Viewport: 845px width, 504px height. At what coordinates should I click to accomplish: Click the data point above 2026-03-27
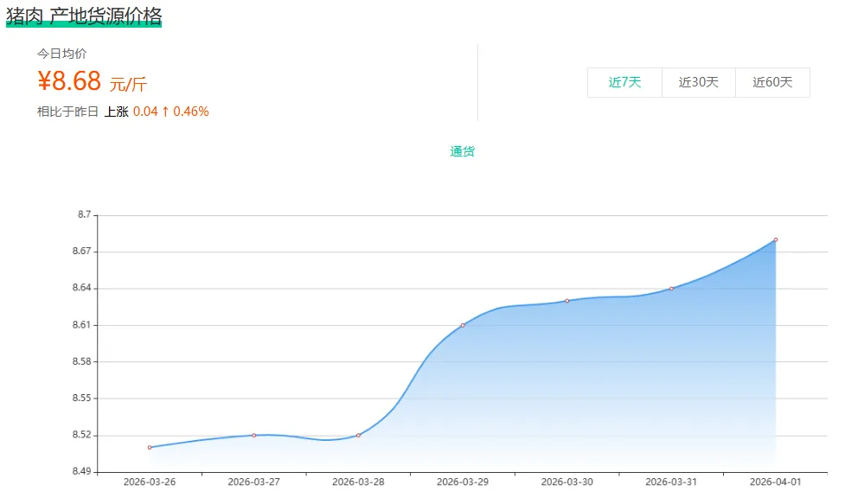[254, 435]
